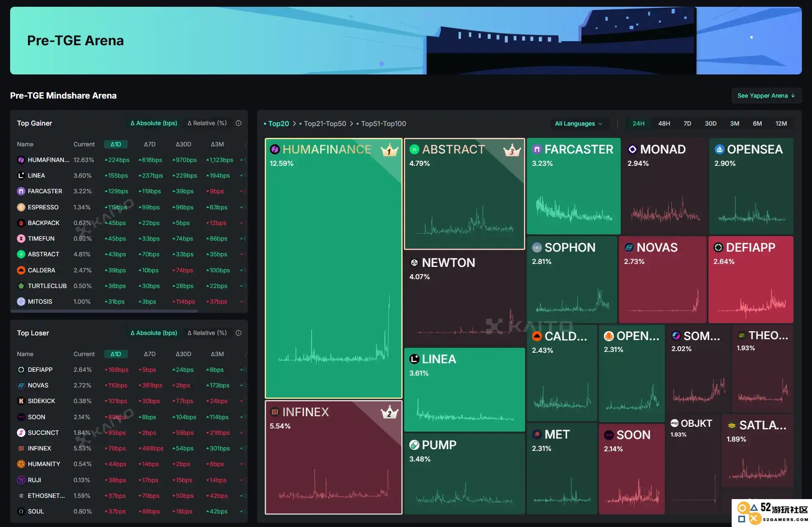812x527 pixels.
Task: Click the FARCASTER logo icon in the treemap
Action: [537, 149]
